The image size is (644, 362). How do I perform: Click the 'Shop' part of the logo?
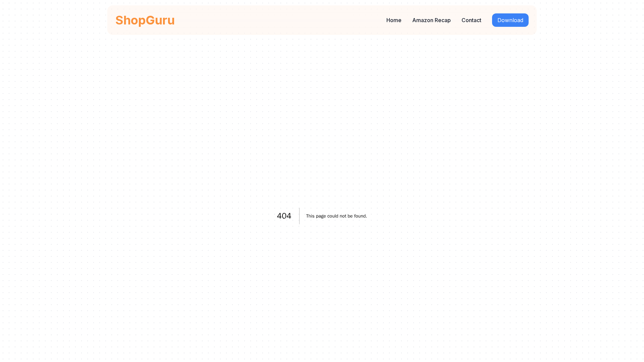click(x=130, y=20)
